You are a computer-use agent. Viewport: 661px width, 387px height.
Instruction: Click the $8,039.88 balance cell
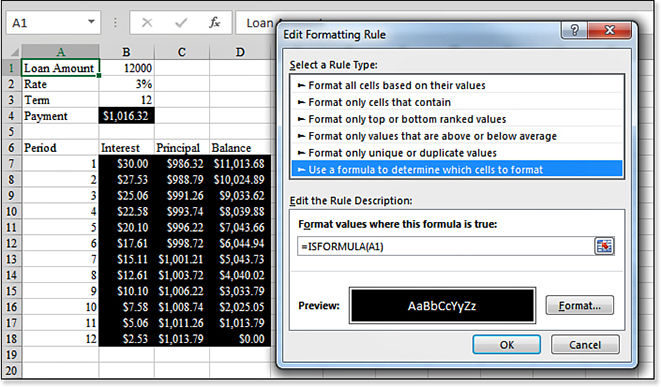[240, 212]
